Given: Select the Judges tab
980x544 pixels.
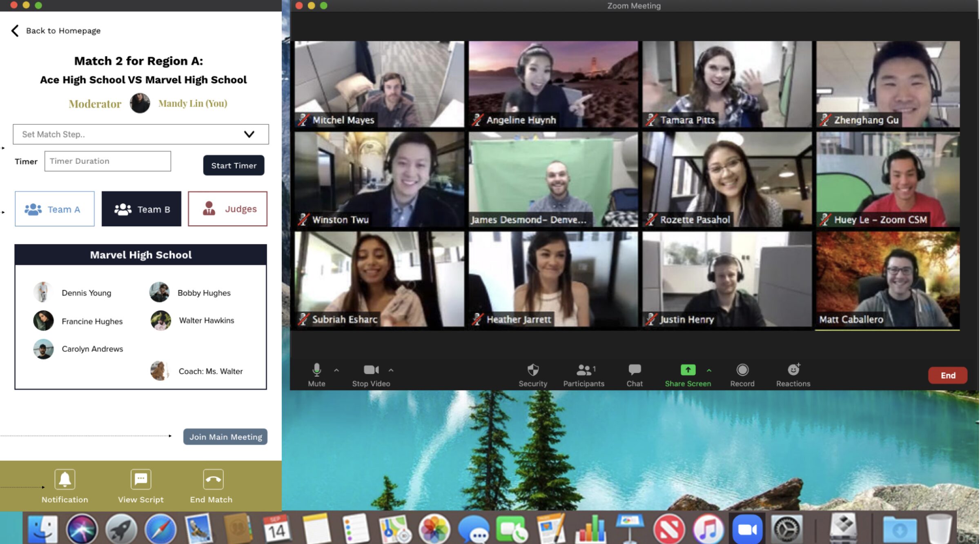Looking at the screenshot, I should [x=227, y=209].
